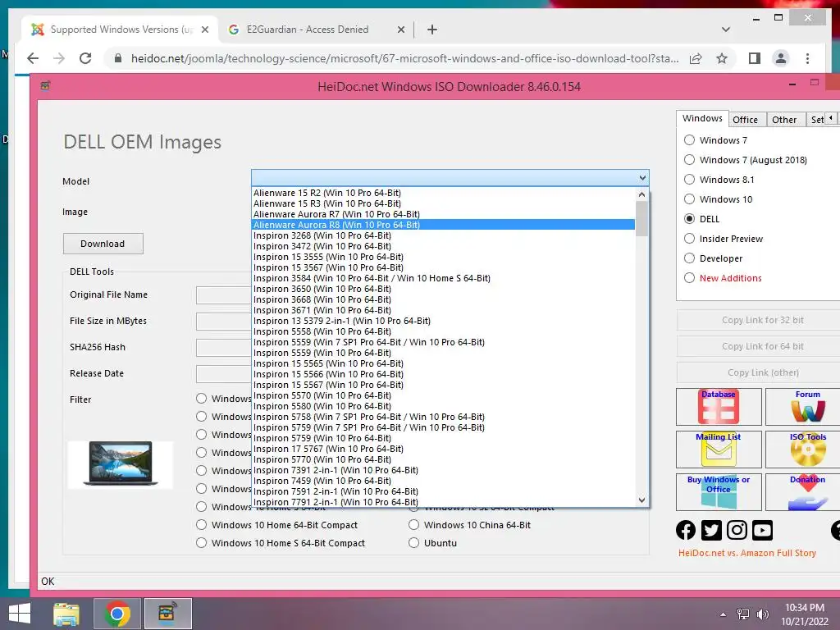Pick Inspiron 13 5379 2-in-1 entry

pos(443,321)
